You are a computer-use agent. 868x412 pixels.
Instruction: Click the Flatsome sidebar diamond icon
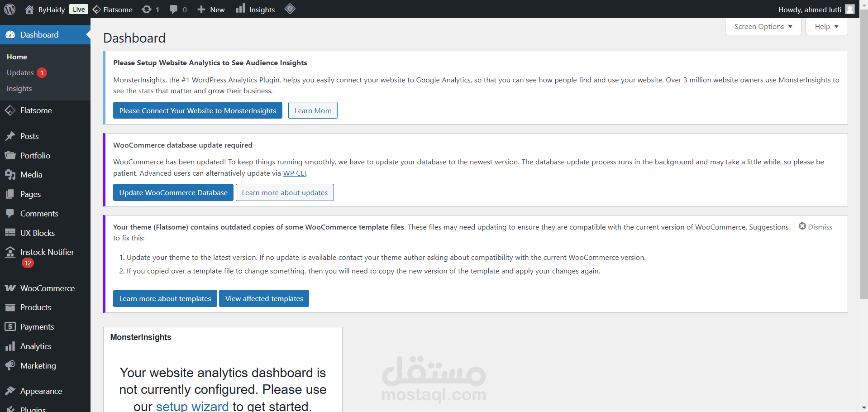(x=10, y=110)
